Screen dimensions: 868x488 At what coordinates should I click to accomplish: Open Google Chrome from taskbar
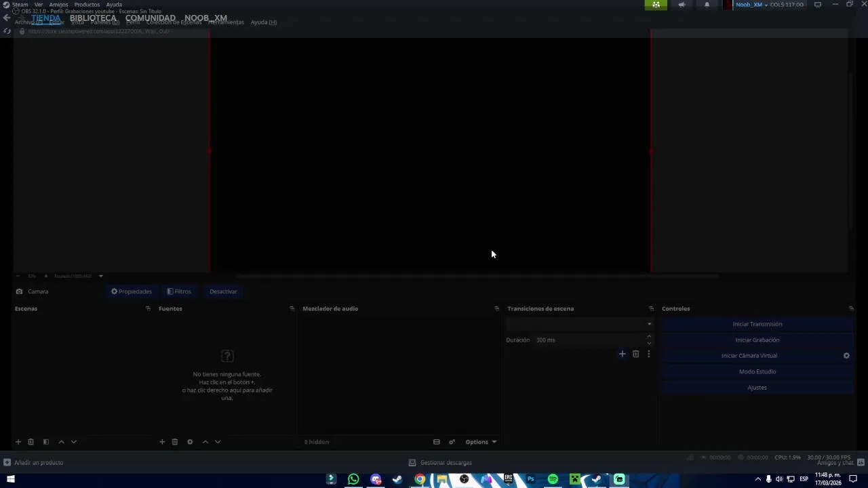(420, 479)
